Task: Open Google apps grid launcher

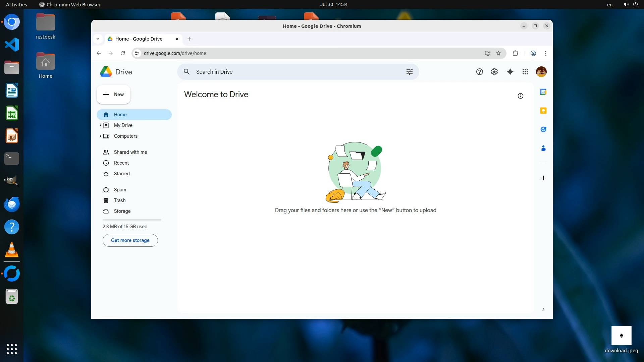Action: click(525, 72)
